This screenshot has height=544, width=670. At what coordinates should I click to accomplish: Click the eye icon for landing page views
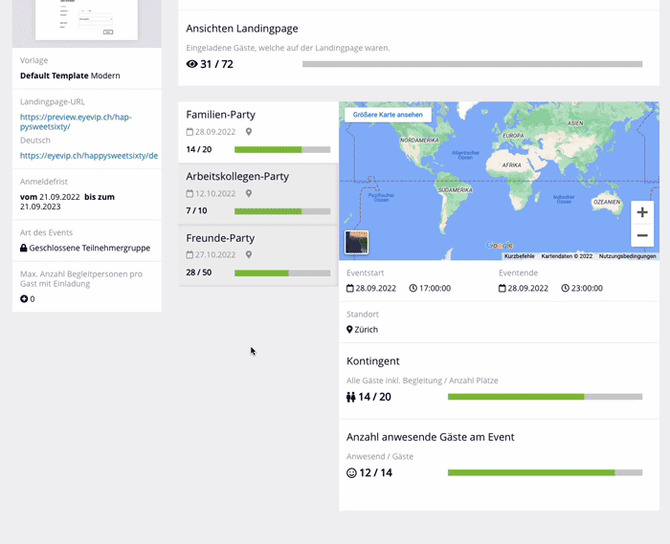[192, 64]
